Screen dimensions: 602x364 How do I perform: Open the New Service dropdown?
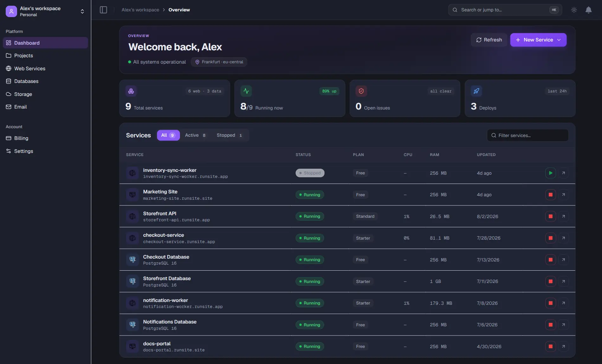point(538,40)
